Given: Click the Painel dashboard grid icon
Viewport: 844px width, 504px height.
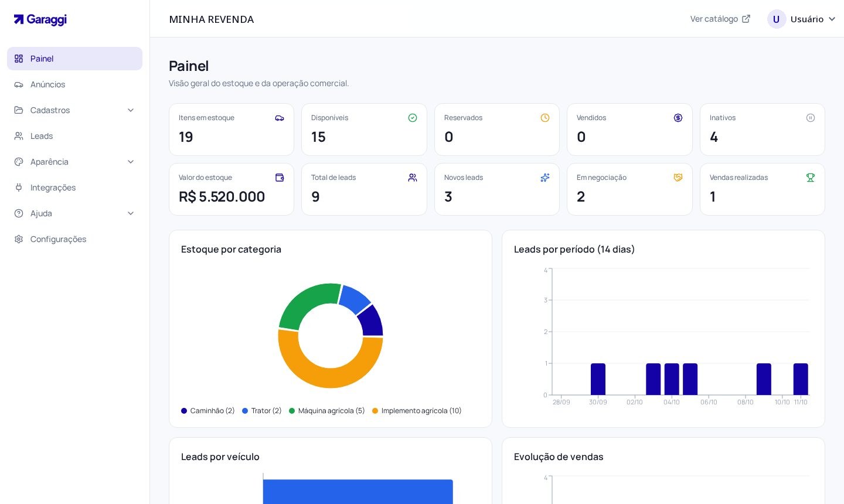Looking at the screenshot, I should tap(19, 59).
